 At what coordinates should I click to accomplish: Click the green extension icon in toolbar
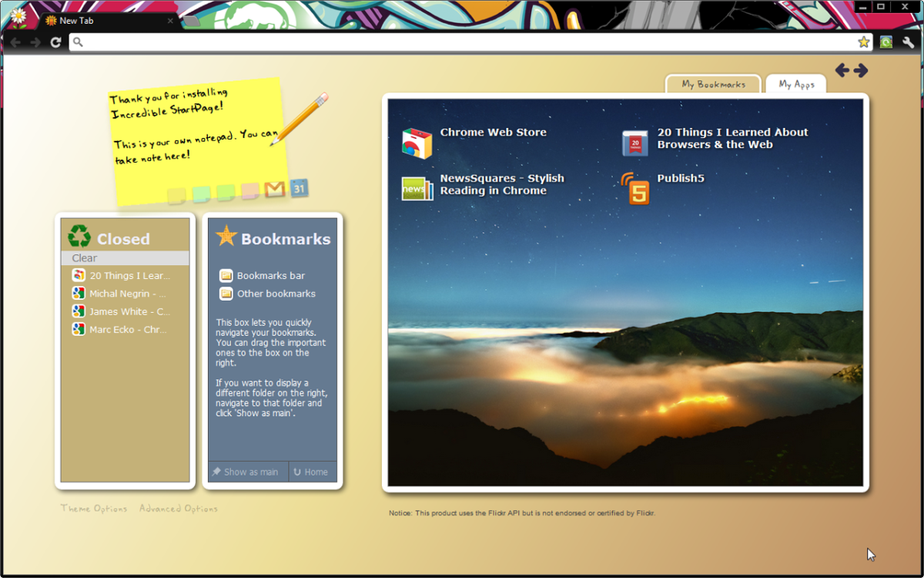[886, 42]
